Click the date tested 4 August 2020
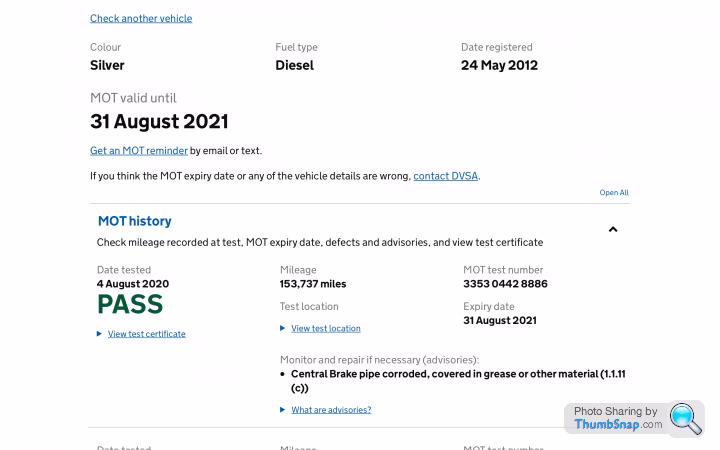720x450 pixels. pyautogui.click(x=133, y=284)
